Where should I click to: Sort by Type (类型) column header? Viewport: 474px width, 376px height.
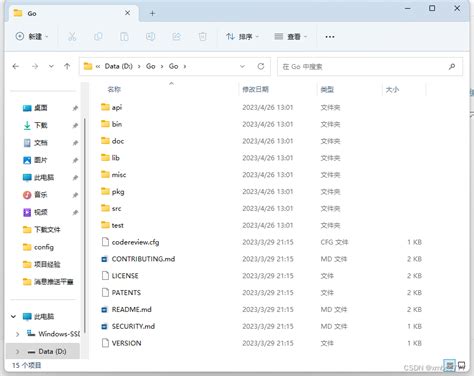327,89
